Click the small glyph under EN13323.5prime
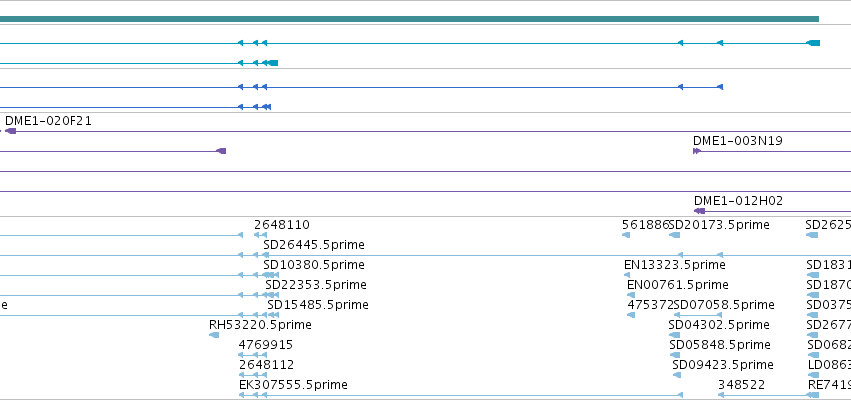851x400 pixels. coord(627,275)
